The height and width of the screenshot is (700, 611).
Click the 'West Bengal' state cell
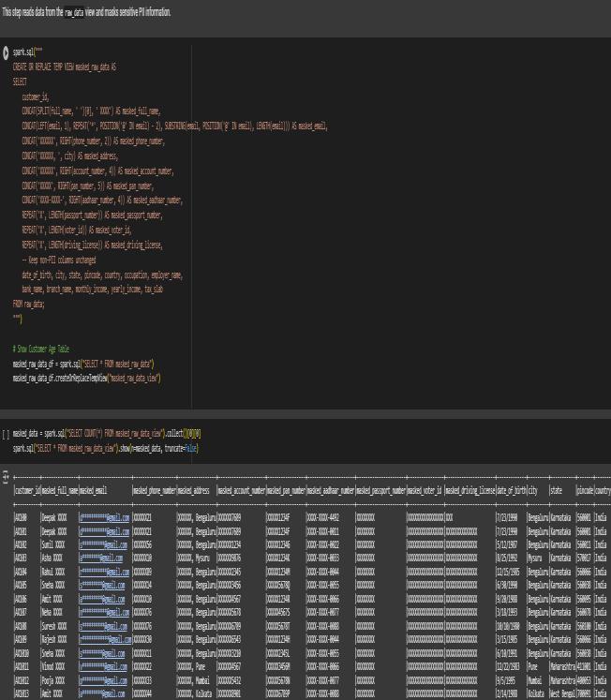coord(562,694)
